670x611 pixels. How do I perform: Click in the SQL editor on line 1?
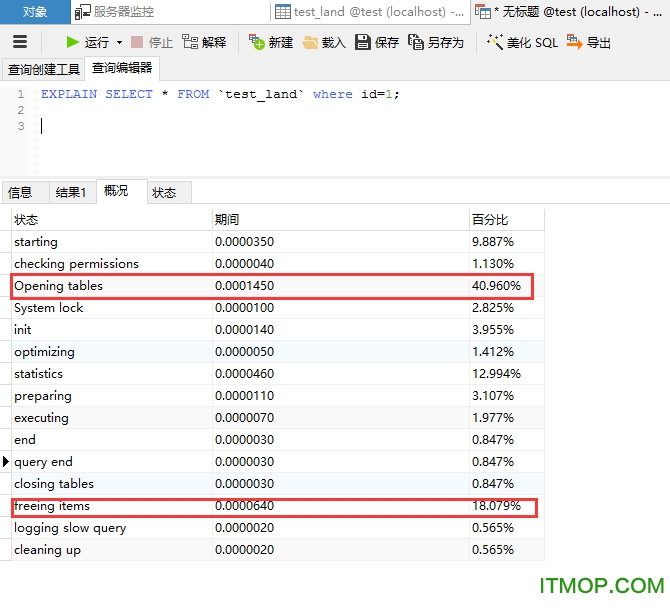click(220, 94)
